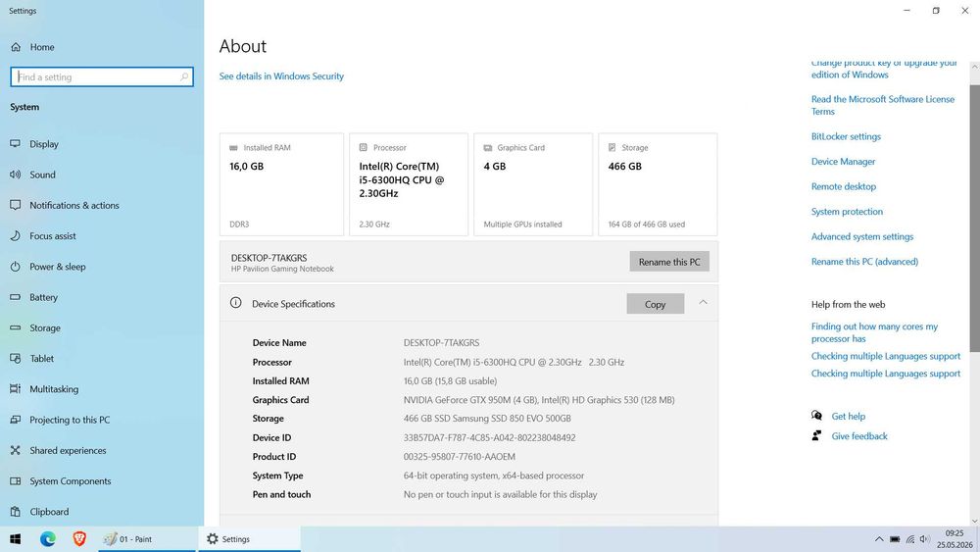The image size is (980, 552).
Task: Open Finding out how many cores link
Action: pos(874,332)
